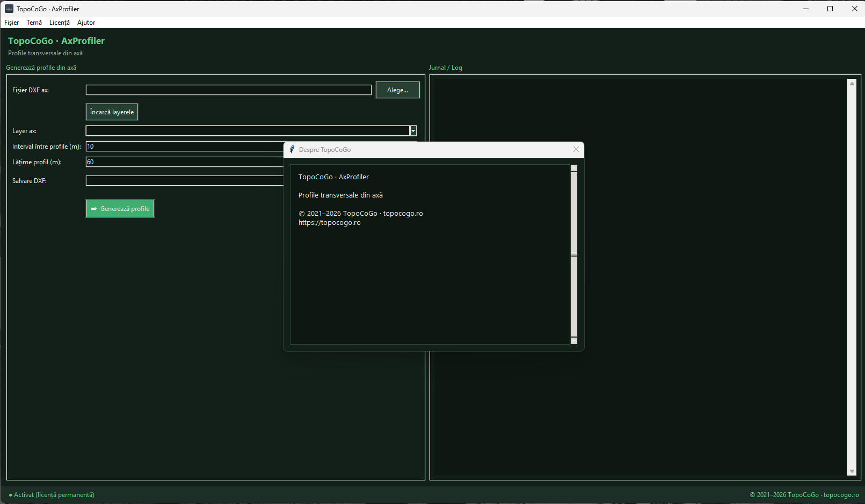This screenshot has height=504, width=865.
Task: Close the Despre TopoCoGo dialog
Action: click(576, 149)
